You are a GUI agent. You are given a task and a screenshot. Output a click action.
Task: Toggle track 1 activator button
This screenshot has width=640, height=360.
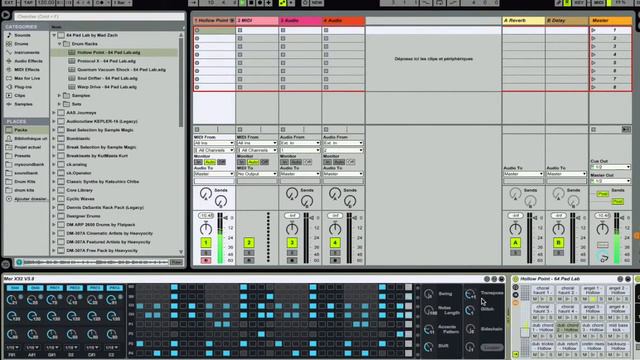point(206,243)
